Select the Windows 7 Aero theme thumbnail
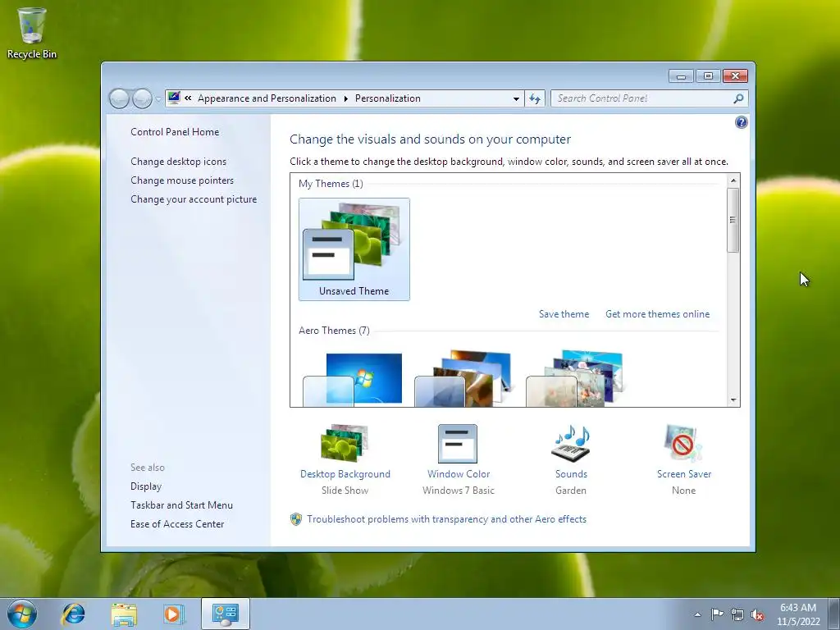The height and width of the screenshot is (630, 840). pyautogui.click(x=353, y=379)
